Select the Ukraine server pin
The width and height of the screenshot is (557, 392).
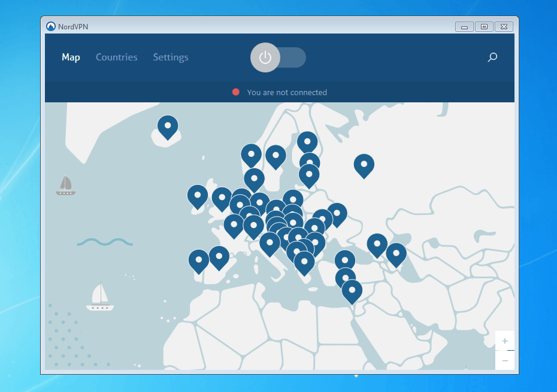(x=337, y=215)
